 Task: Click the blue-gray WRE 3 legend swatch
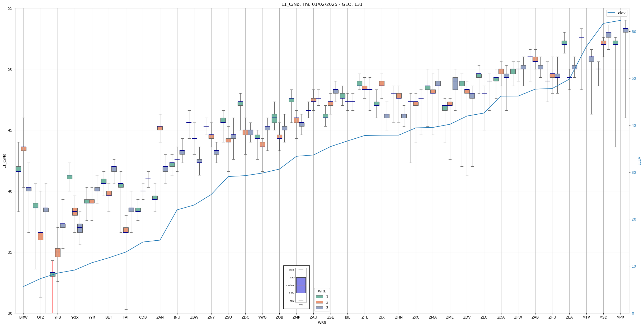click(x=319, y=308)
